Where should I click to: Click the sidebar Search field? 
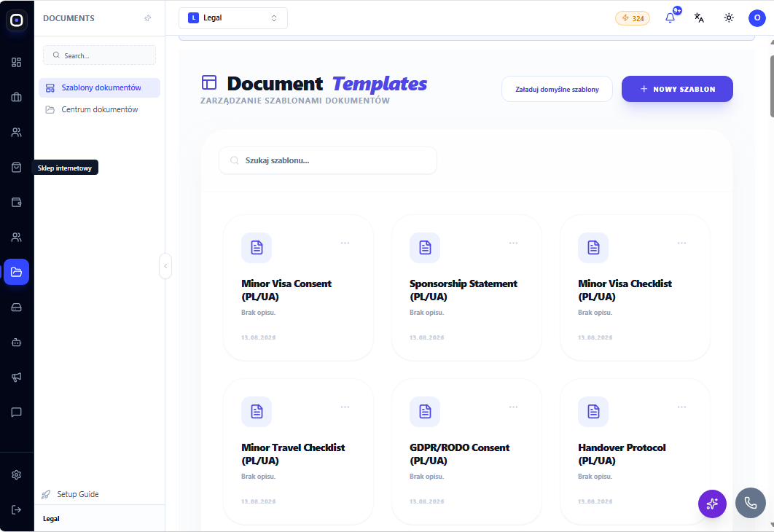(99, 55)
